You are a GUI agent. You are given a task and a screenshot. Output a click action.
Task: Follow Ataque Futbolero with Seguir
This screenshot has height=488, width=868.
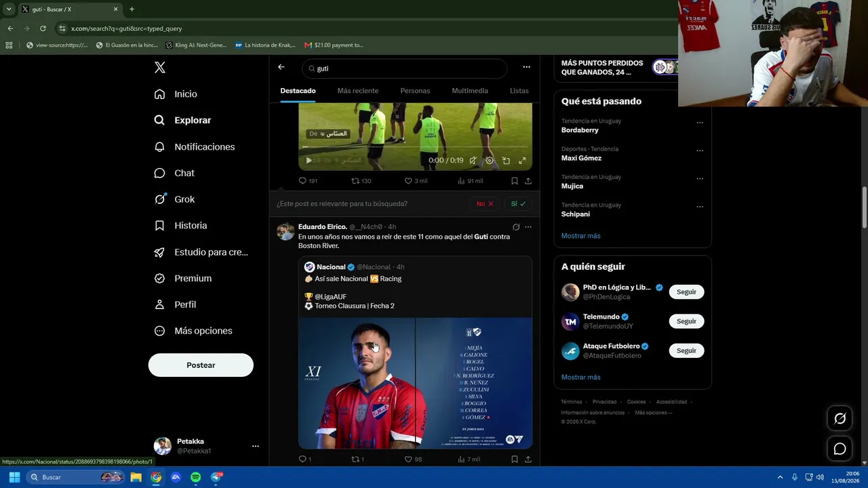[x=686, y=350]
